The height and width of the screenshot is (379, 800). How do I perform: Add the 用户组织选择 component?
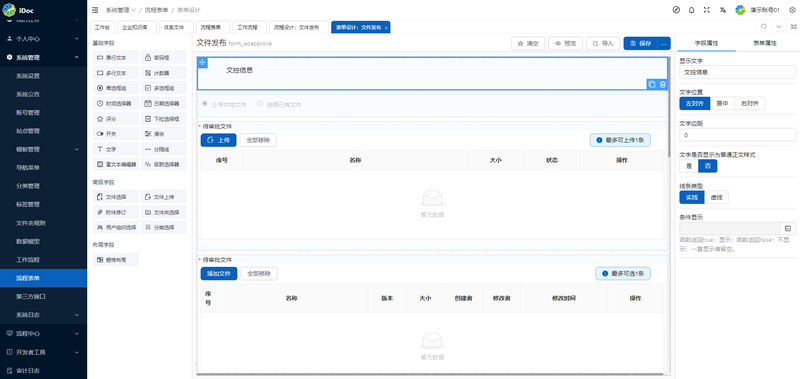click(115, 227)
